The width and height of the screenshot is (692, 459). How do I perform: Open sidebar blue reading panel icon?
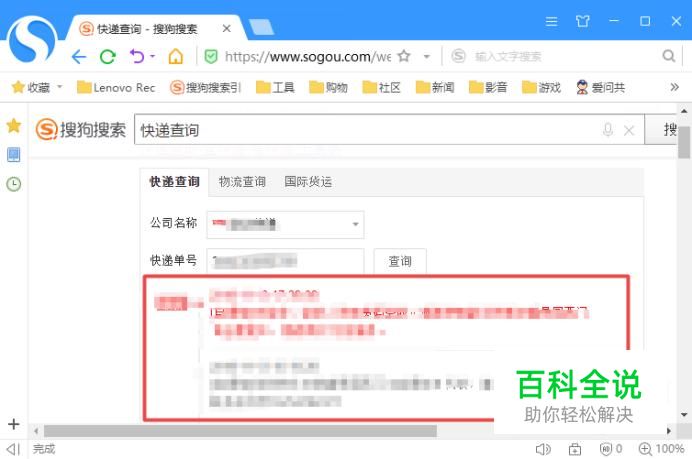[14, 154]
